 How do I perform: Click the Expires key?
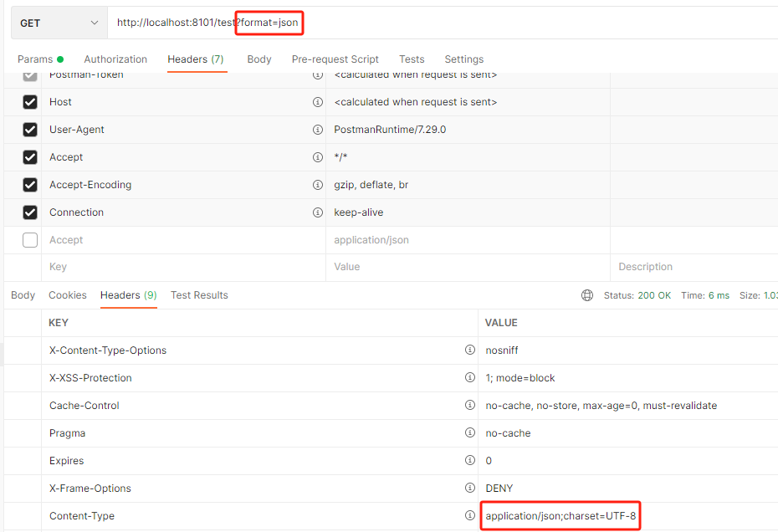tap(66, 461)
